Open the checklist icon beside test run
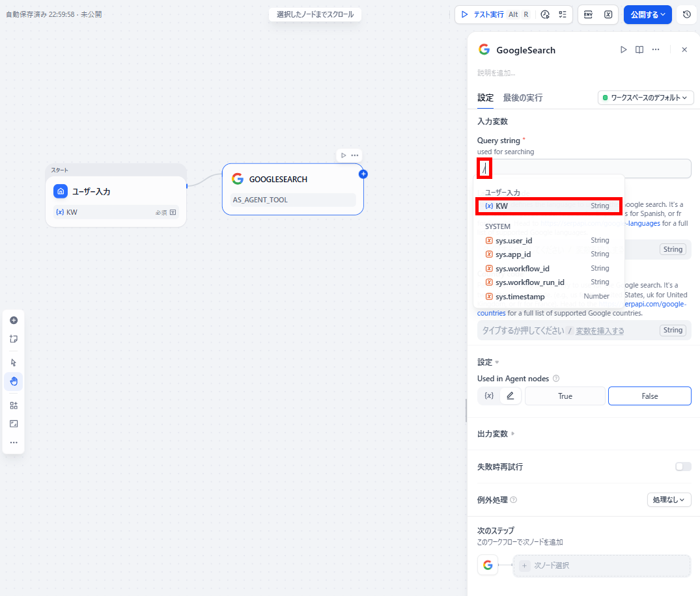Image resolution: width=700 pixels, height=596 pixels. pyautogui.click(x=563, y=15)
